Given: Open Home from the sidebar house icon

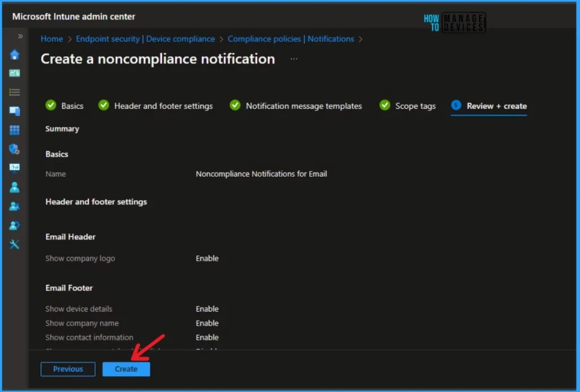Looking at the screenshot, I should pyautogui.click(x=14, y=54).
